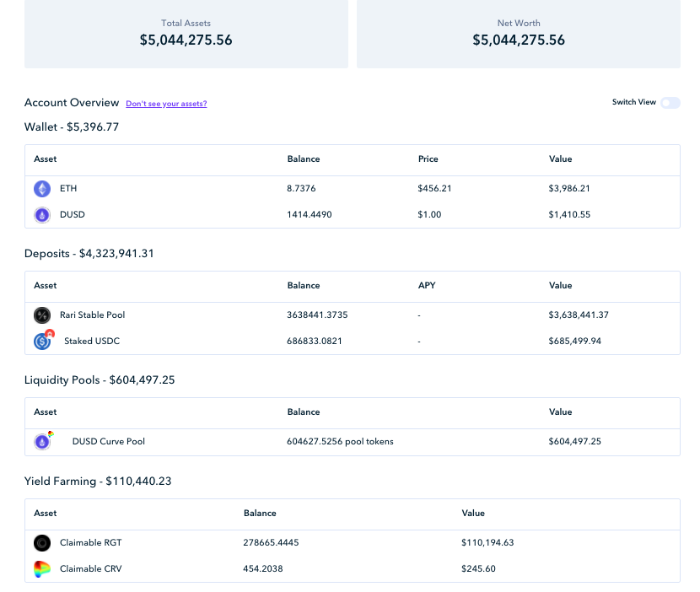
Task: Click the ETH token icon
Action: click(x=42, y=189)
